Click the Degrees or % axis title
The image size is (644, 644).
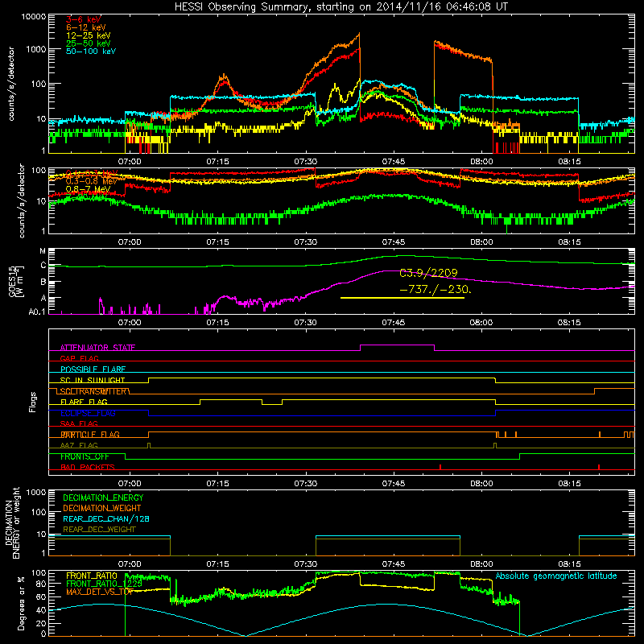pyautogui.click(x=21, y=604)
